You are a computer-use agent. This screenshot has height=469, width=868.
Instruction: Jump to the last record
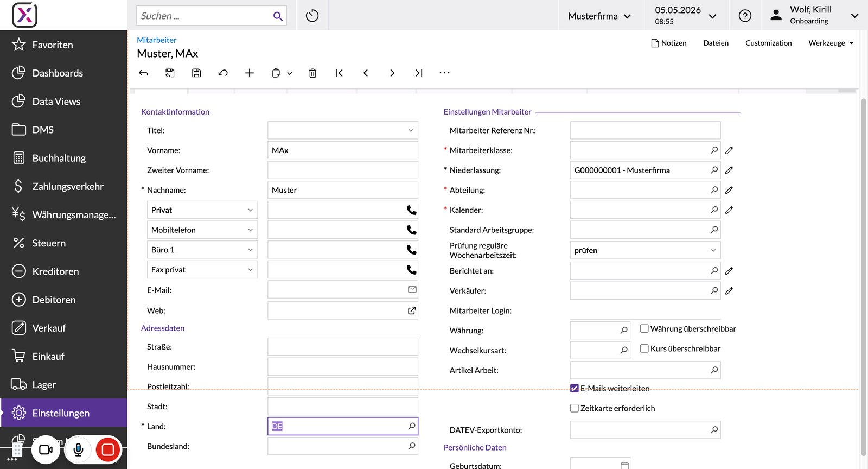pos(419,73)
